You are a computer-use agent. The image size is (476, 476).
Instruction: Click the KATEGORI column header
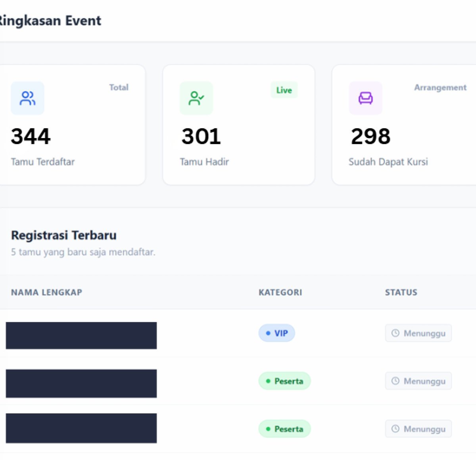pyautogui.click(x=280, y=292)
